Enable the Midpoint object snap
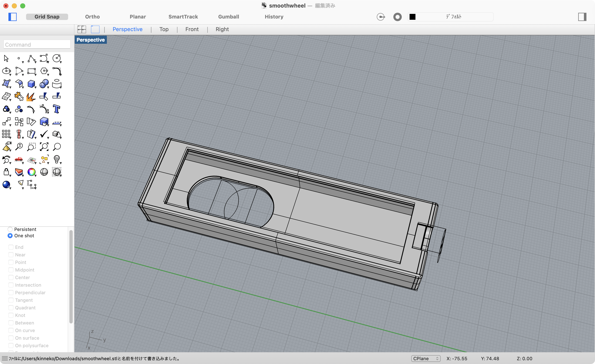The image size is (595, 364). click(11, 270)
